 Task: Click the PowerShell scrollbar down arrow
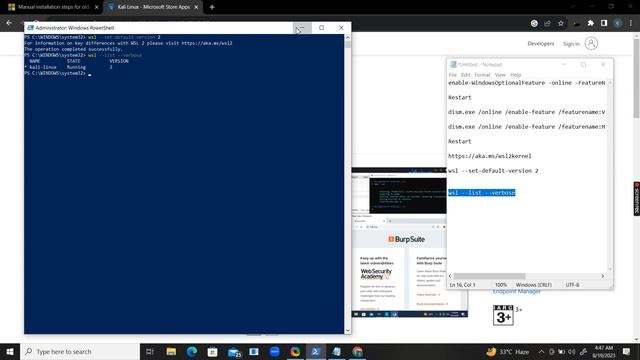[348, 331]
